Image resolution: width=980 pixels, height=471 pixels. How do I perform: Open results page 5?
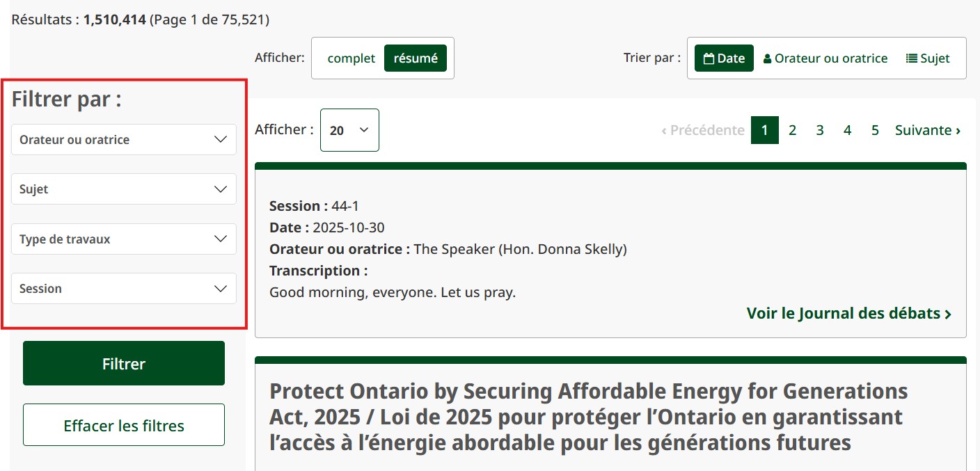[x=875, y=130]
